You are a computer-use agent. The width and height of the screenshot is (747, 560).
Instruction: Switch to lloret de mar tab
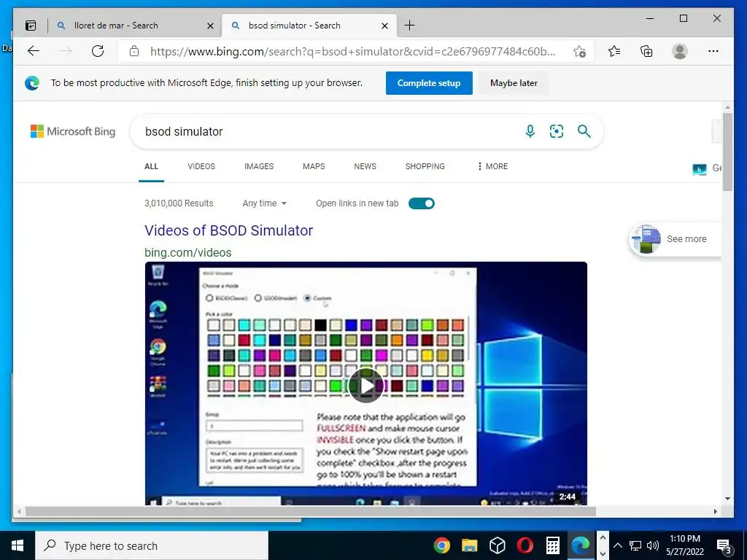pos(134,26)
